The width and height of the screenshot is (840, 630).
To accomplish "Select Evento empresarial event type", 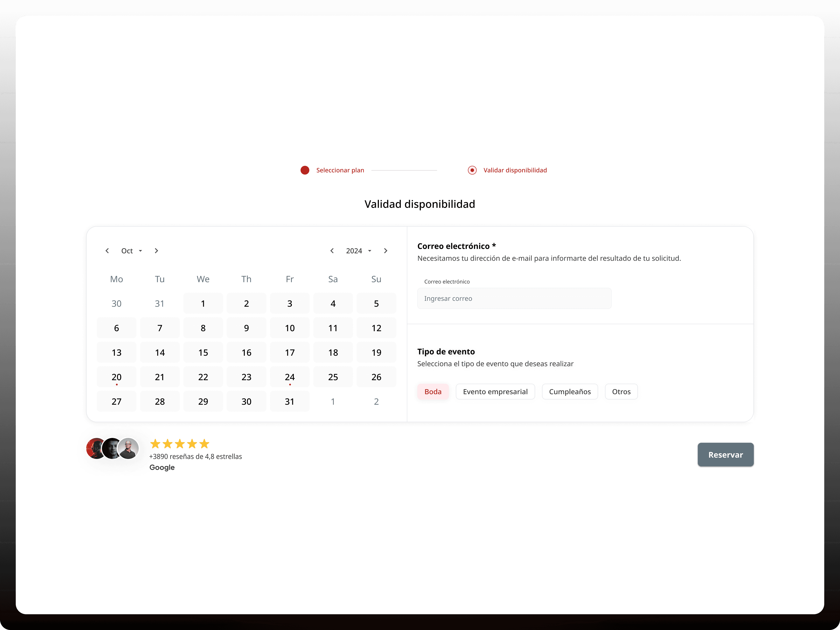I will point(495,392).
